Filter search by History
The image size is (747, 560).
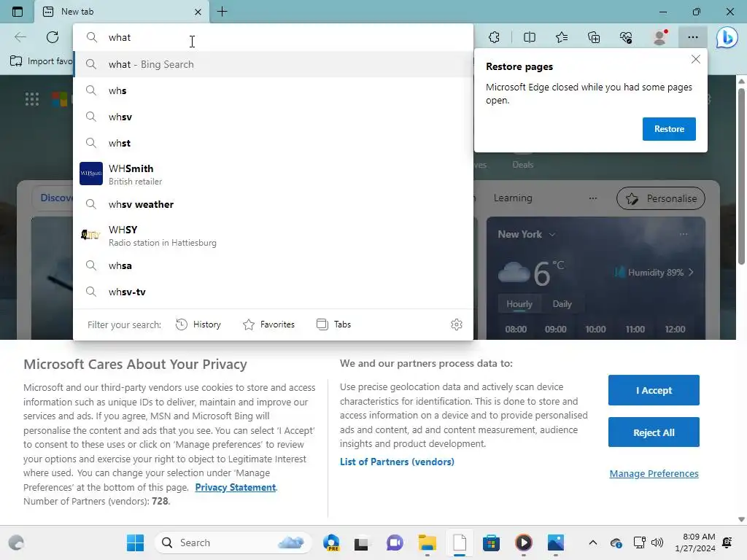198,324
